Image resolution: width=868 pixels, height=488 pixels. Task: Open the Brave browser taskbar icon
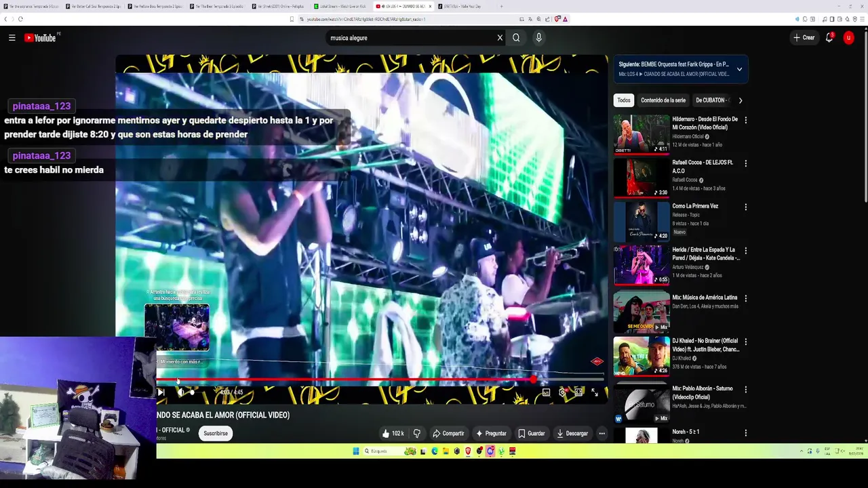[x=468, y=451]
